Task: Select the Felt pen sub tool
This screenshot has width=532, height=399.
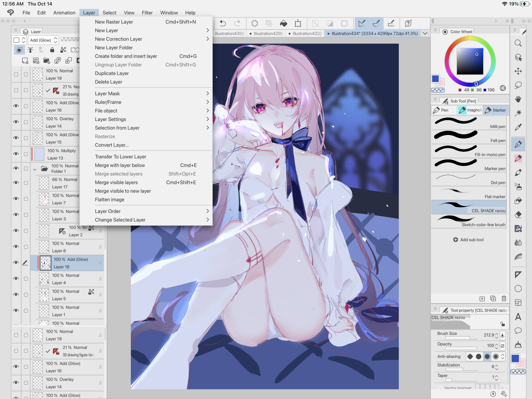Action: [x=469, y=137]
